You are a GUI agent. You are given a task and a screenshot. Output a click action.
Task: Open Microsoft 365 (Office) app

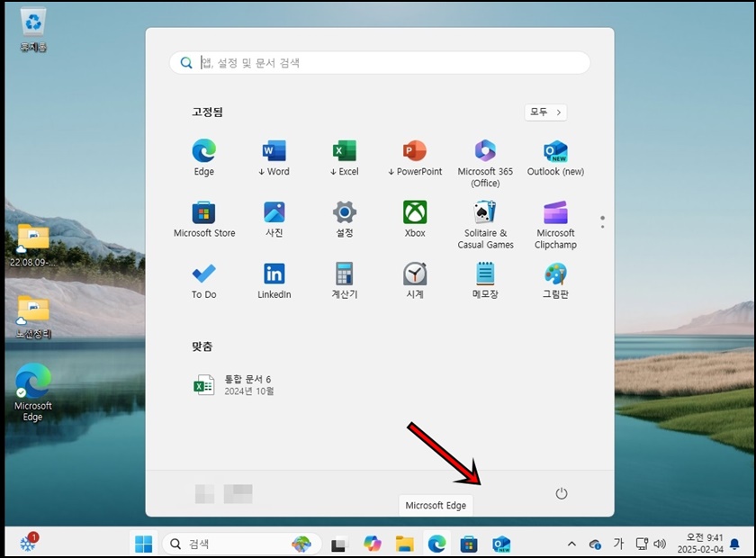click(x=485, y=163)
